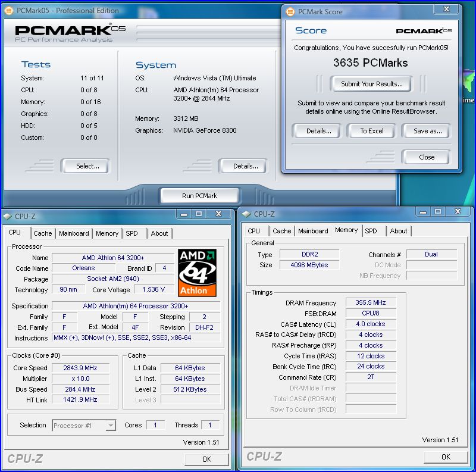Click the left CPU-Z title bar icon
This screenshot has height=472, width=476.
(8, 216)
